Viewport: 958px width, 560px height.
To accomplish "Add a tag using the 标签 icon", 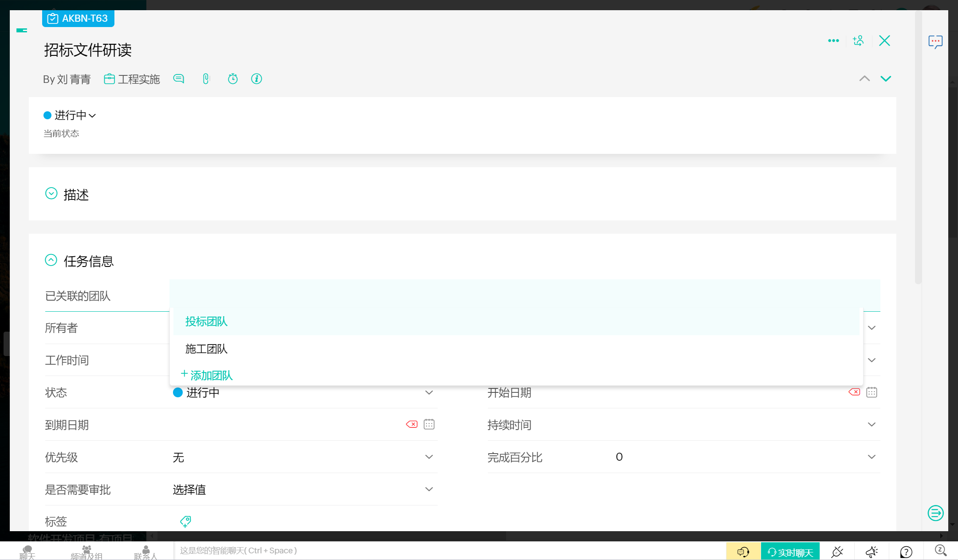I will (185, 521).
